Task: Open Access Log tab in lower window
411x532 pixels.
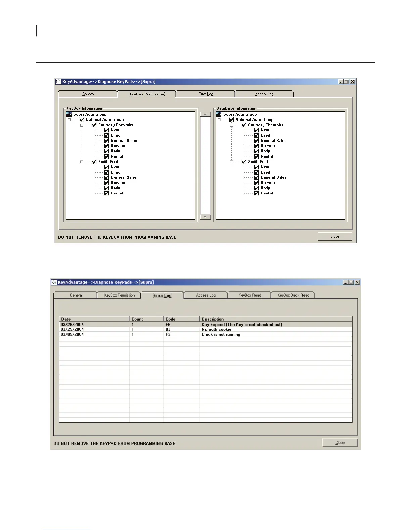Action: coord(205,295)
